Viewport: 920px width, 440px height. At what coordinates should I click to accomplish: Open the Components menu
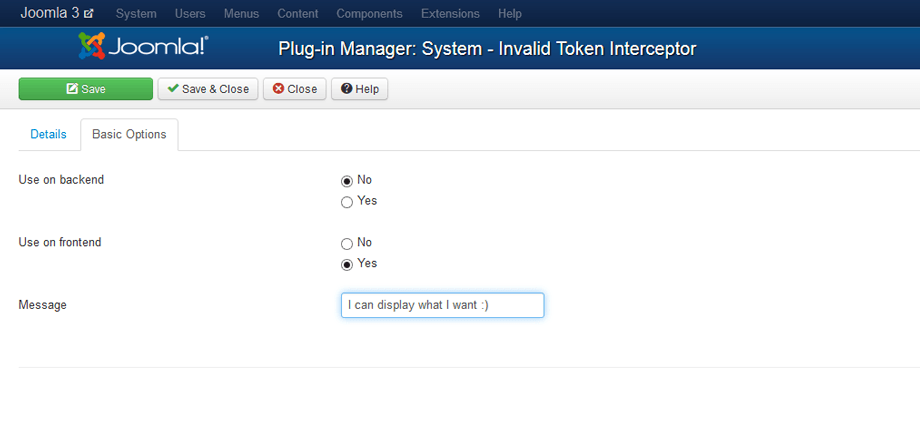[x=370, y=14]
